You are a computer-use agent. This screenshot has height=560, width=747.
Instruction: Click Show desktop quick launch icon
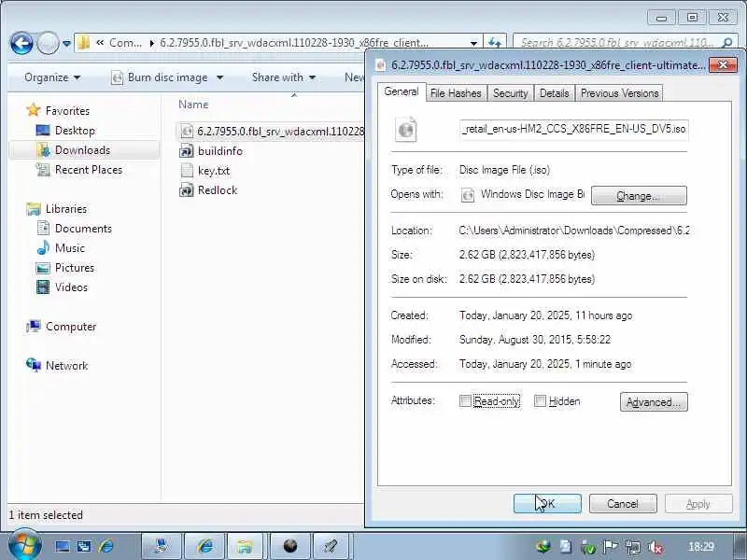(x=62, y=546)
